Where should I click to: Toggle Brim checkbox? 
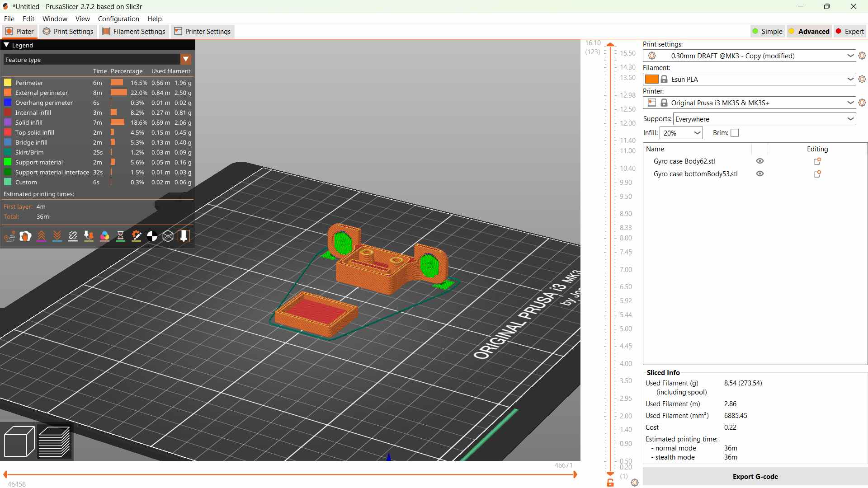pyautogui.click(x=735, y=133)
